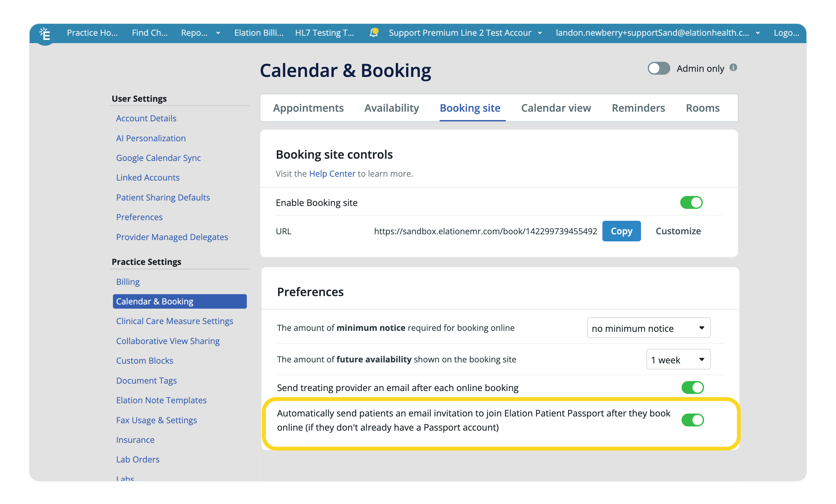Open HL7 Testing Tool in navbar
This screenshot has height=504, width=836.
tap(324, 33)
